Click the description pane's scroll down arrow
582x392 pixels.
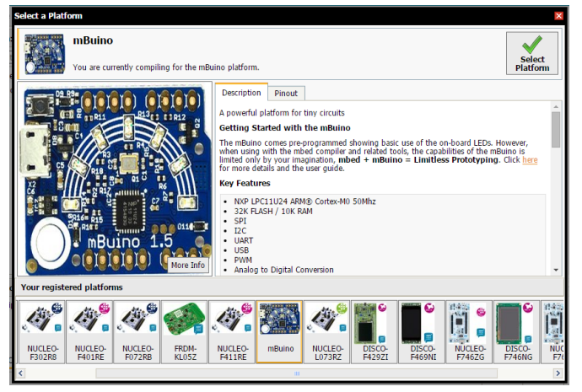[556, 269]
